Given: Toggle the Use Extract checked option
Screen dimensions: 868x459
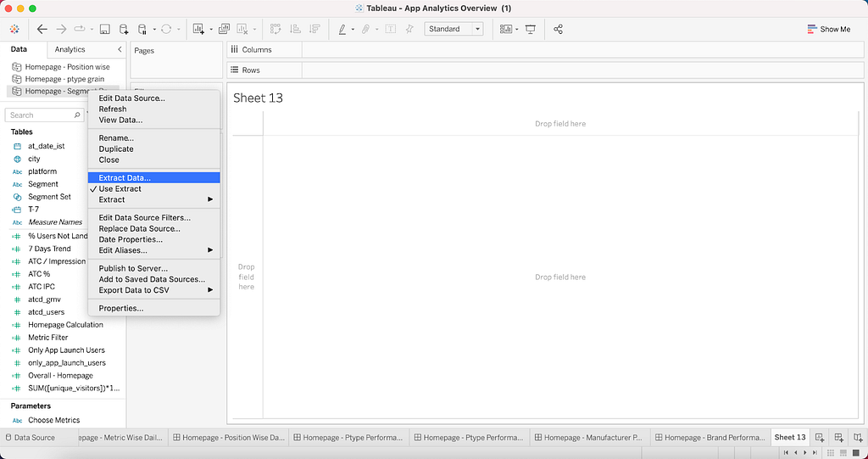Looking at the screenshot, I should (120, 188).
